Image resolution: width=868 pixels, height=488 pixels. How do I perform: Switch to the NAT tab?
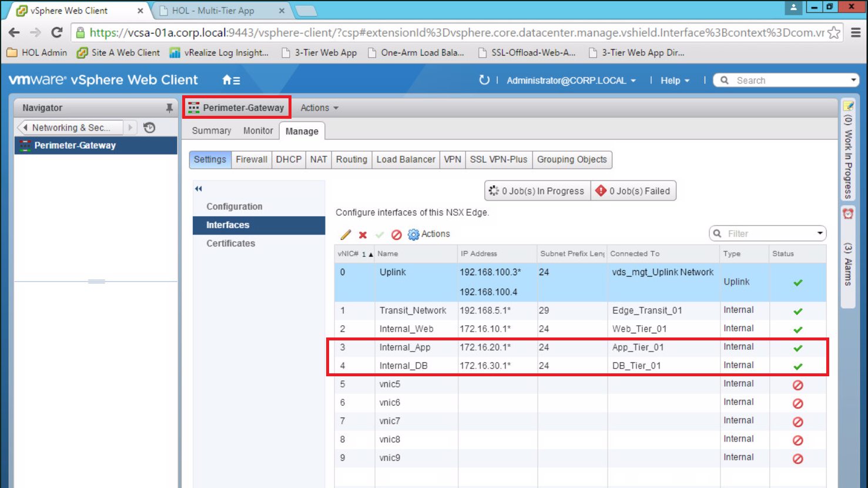(x=319, y=159)
